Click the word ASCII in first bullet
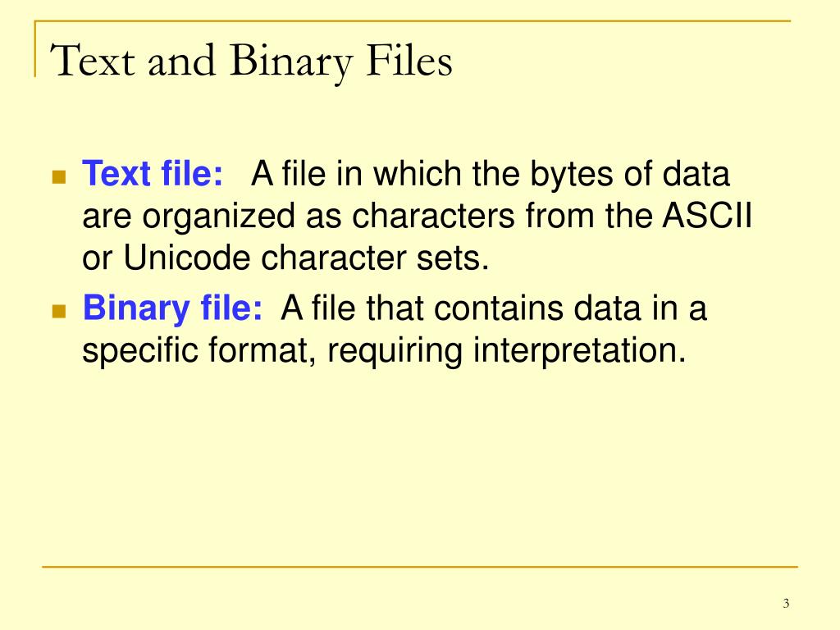Viewport: 840px width, 630px height. [x=707, y=216]
